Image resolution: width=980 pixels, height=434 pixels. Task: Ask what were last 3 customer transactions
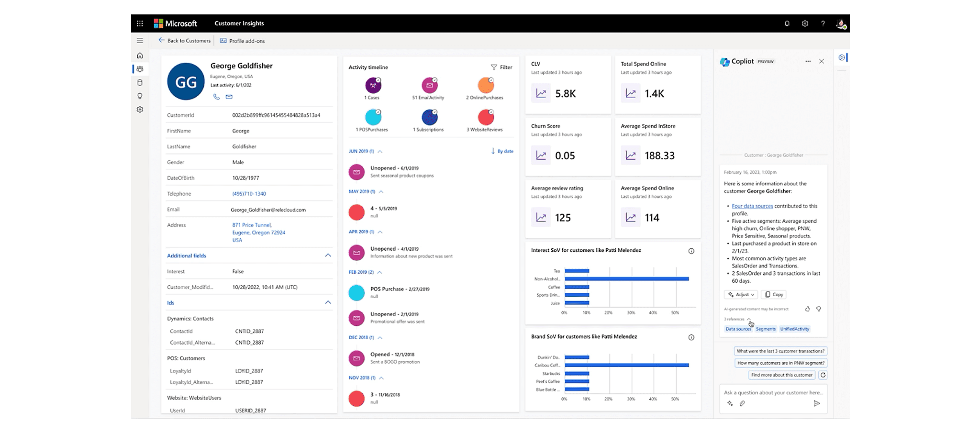[780, 351]
